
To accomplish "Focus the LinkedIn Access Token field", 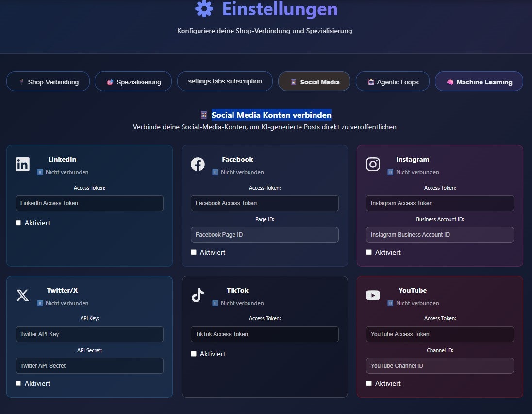I will click(89, 203).
